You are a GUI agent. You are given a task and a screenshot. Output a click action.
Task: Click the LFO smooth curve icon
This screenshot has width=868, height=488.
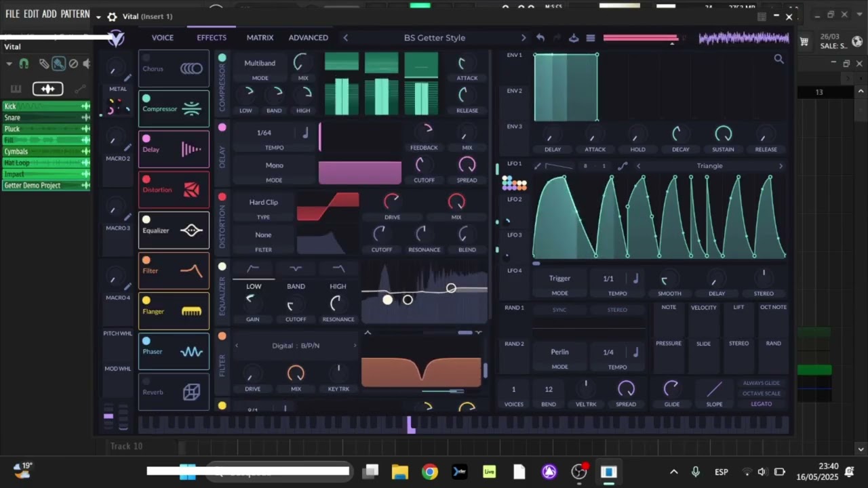click(x=622, y=166)
